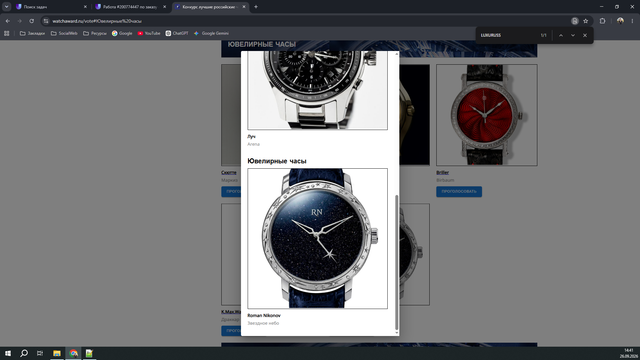
Task: Open the apps grid in bookmarks bar
Action: (7, 33)
